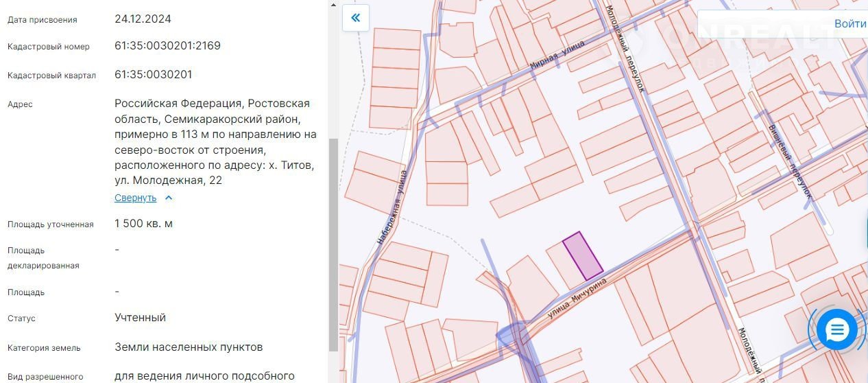Click the Кадастровый квартал field label
Viewport: 868px width, 383px height.
(x=51, y=76)
